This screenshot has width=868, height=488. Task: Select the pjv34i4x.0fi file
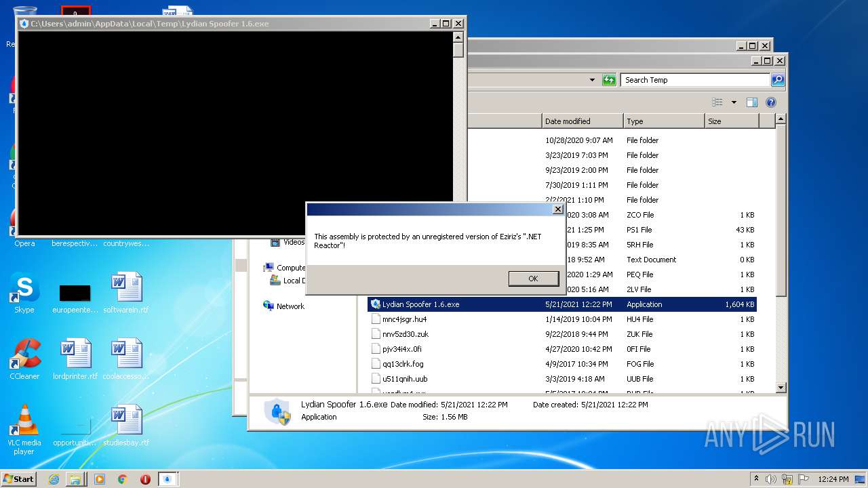coord(401,349)
